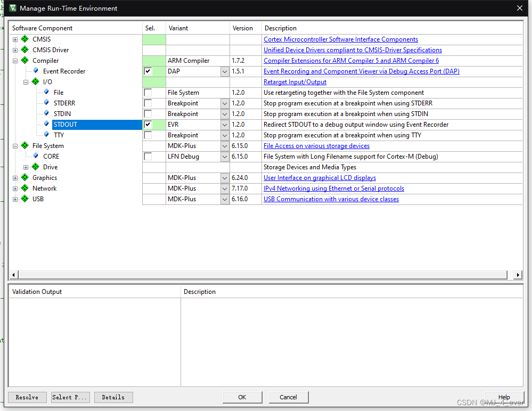Viewport: 532px width, 411px height.
Task: Expand the CMSIS Driver tree node
Action: tap(15, 50)
